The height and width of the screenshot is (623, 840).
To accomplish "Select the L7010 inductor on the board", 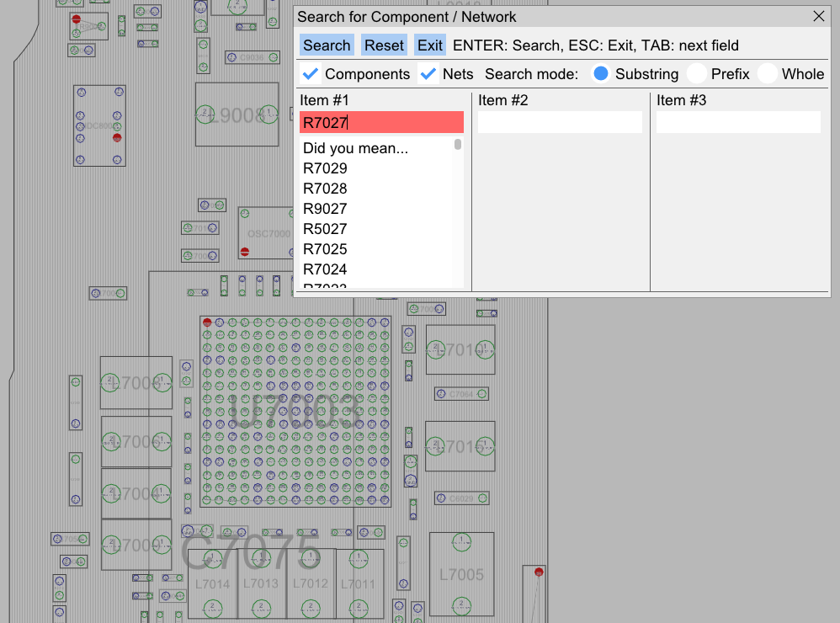I will click(460, 349).
